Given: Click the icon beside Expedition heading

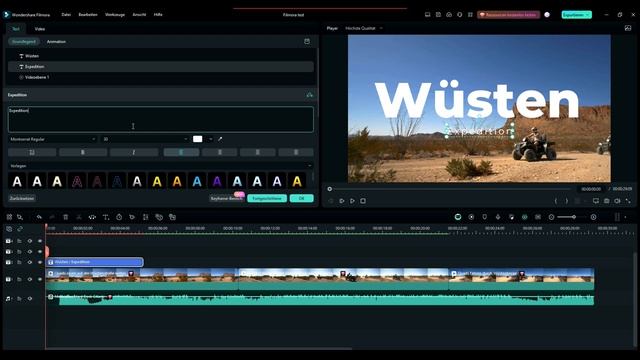Looking at the screenshot, I should [309, 95].
